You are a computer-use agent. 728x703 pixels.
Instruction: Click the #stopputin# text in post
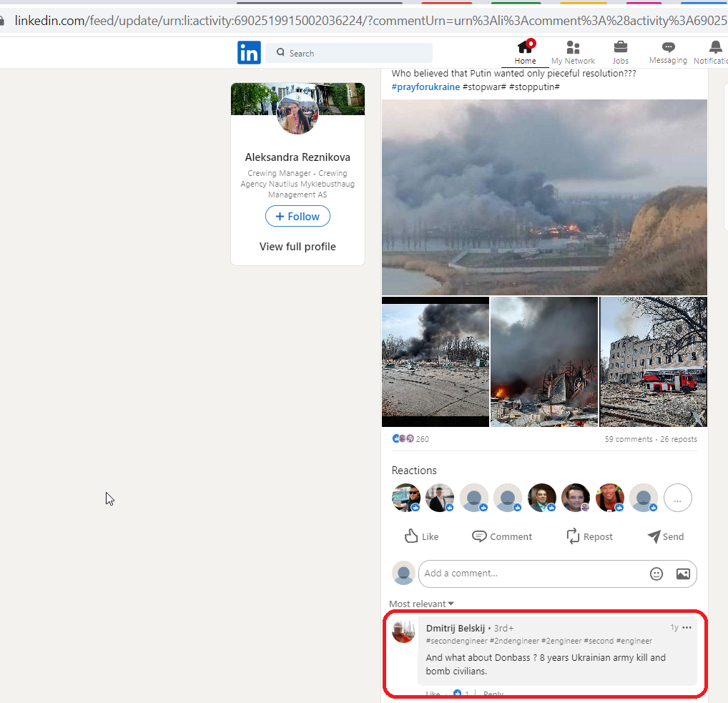[534, 87]
